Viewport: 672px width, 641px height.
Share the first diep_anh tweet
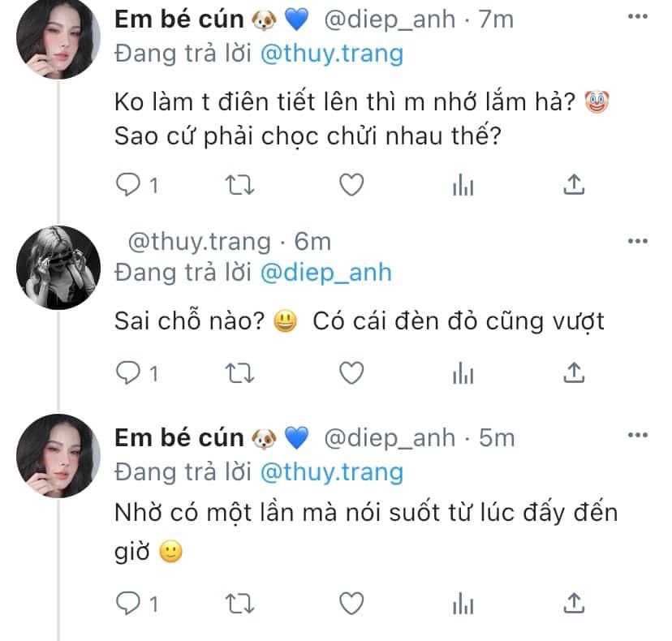pyautogui.click(x=574, y=186)
